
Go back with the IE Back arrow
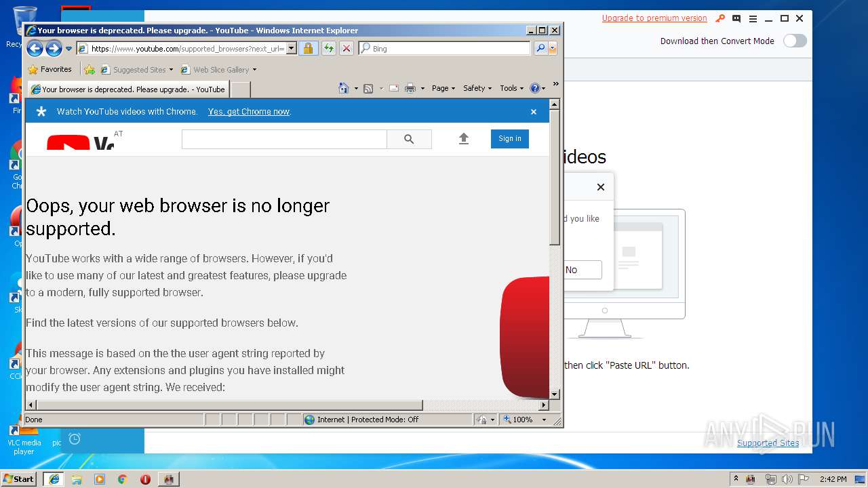click(35, 48)
